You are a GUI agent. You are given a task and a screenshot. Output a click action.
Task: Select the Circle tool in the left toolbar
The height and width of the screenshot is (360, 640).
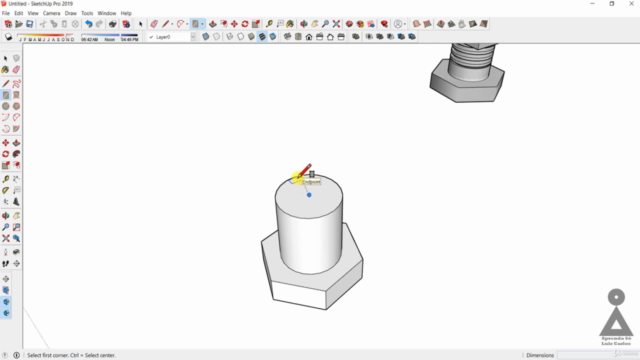(x=6, y=106)
